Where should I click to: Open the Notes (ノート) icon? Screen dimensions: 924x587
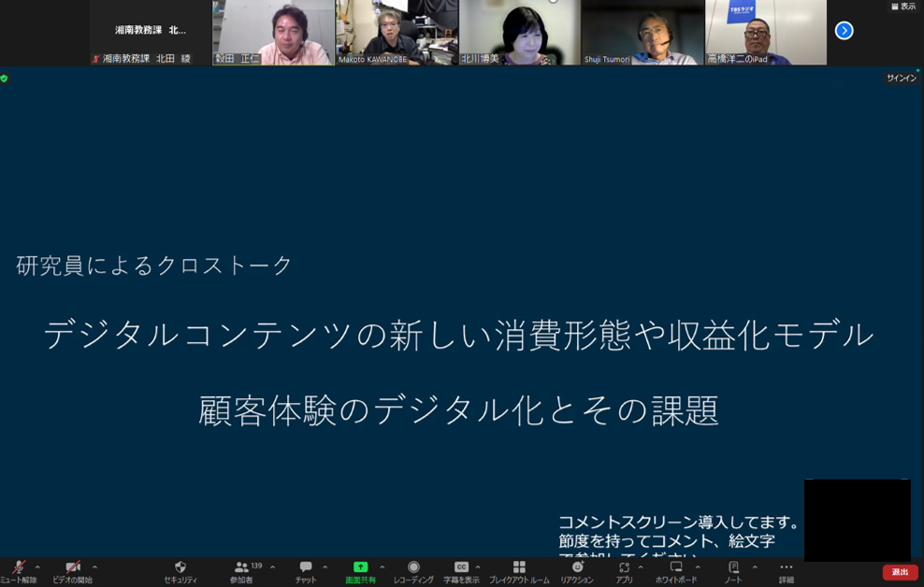(733, 569)
